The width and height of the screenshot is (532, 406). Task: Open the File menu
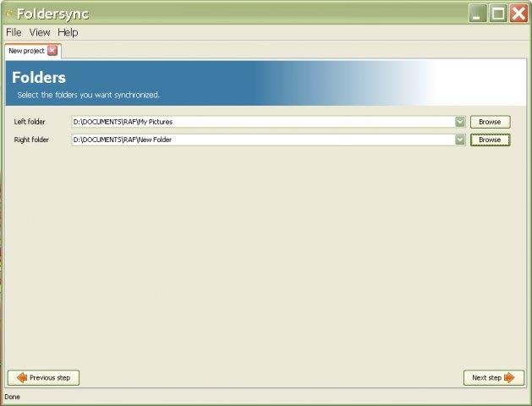14,32
